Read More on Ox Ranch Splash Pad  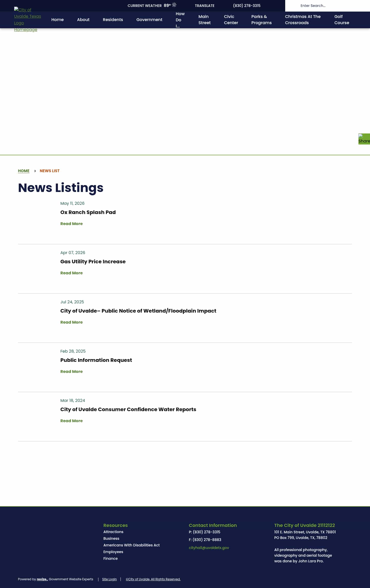point(71,224)
